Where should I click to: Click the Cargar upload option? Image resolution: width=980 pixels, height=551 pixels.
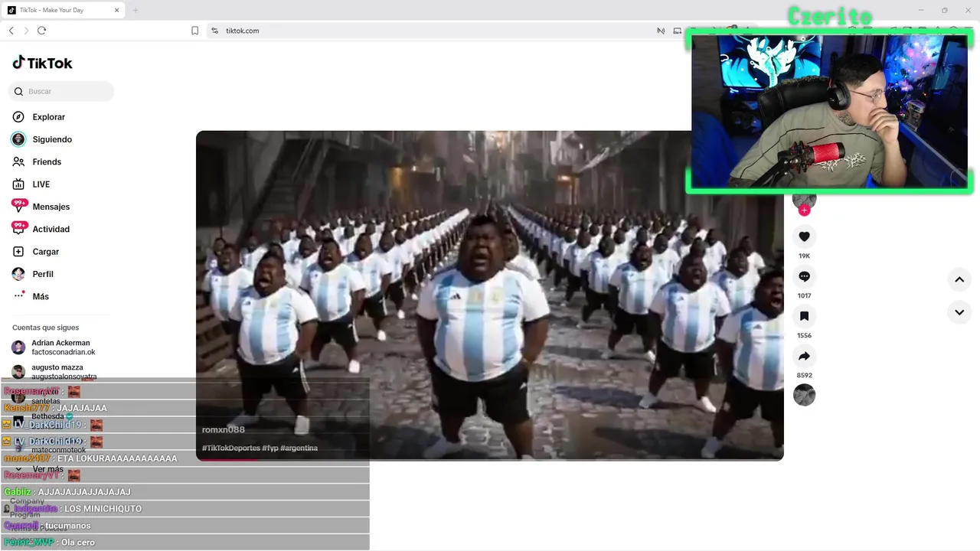pyautogui.click(x=45, y=252)
